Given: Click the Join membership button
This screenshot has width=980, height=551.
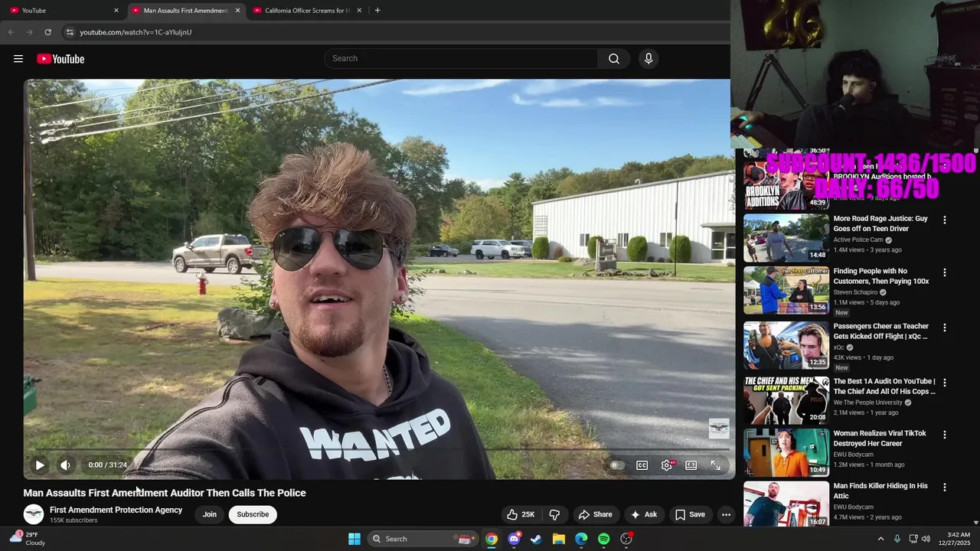Looking at the screenshot, I should point(209,514).
